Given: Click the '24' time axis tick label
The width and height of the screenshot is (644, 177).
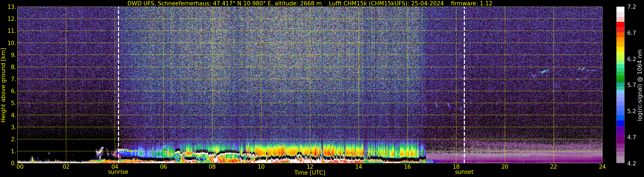Looking at the screenshot, I should [x=602, y=167].
